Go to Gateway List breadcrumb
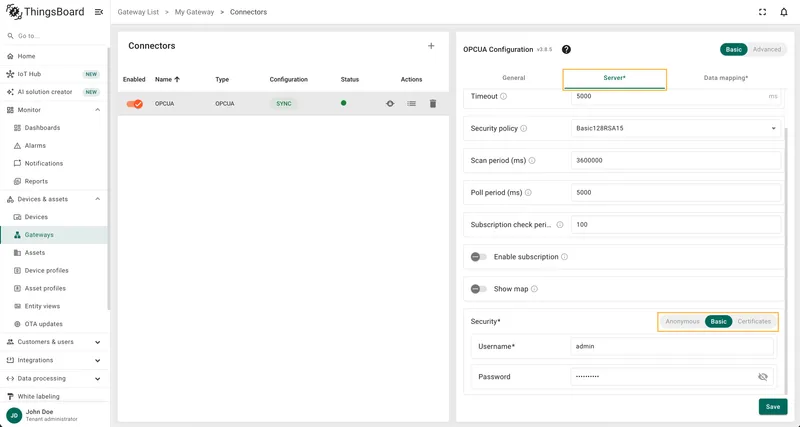The height and width of the screenshot is (427, 800). pos(138,12)
